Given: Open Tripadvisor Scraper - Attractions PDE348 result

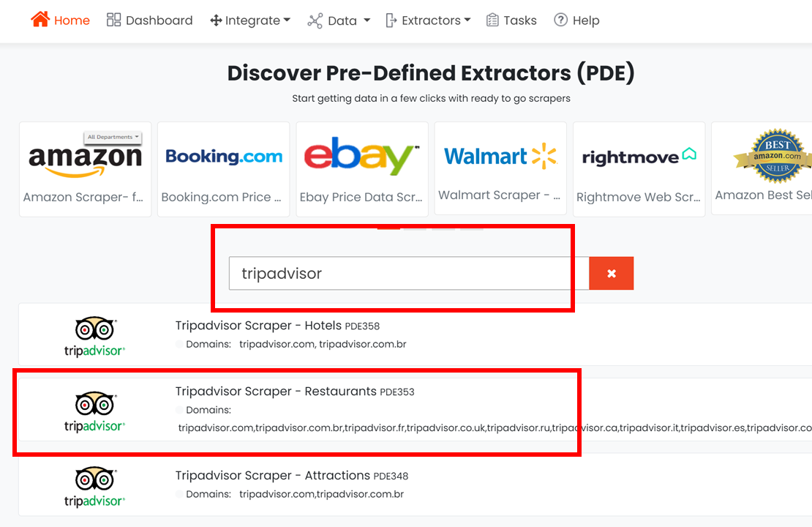Looking at the screenshot, I should point(292,475).
